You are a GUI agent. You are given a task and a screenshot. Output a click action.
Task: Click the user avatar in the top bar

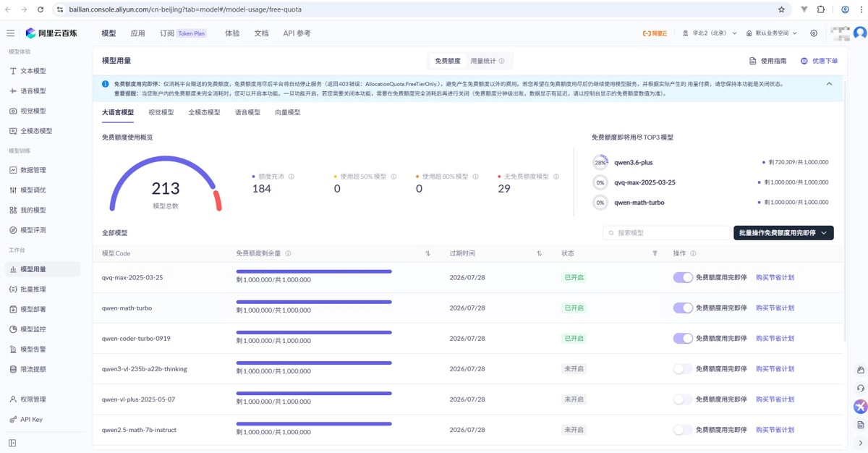[860, 33]
